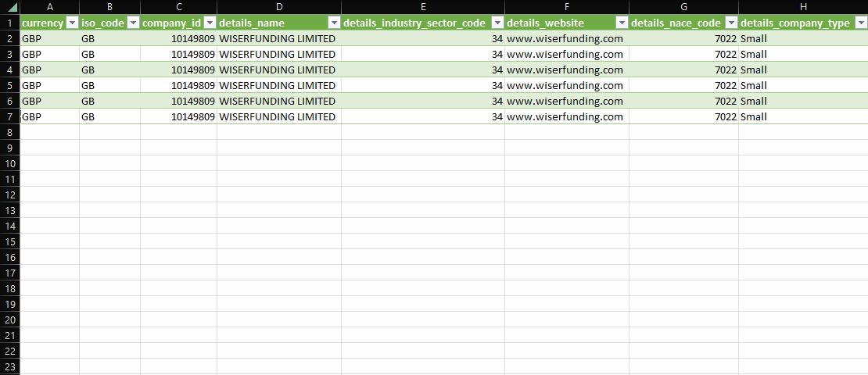Image resolution: width=868 pixels, height=375 pixels.
Task: Select column F header
Action: click(567, 7)
